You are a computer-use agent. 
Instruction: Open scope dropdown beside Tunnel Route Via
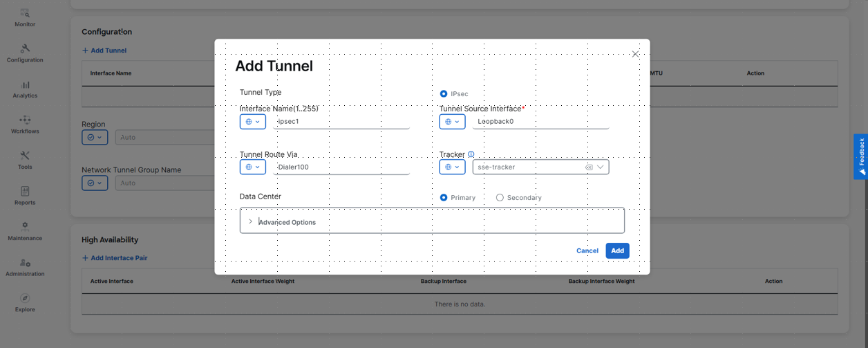click(x=252, y=167)
